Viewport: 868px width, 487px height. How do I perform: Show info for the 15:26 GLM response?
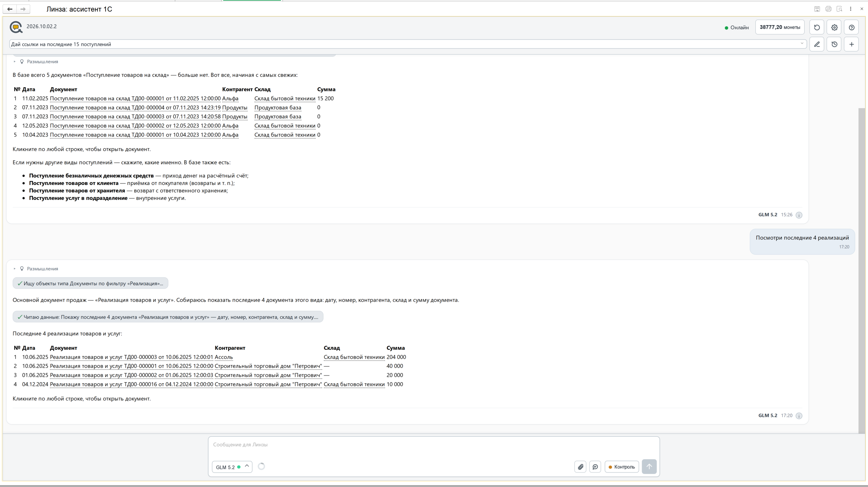[x=799, y=215]
